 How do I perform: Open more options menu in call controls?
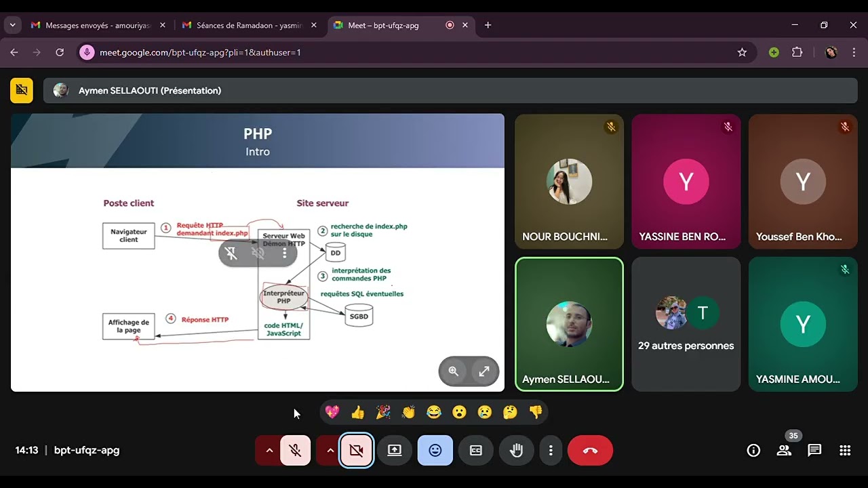[x=551, y=450]
